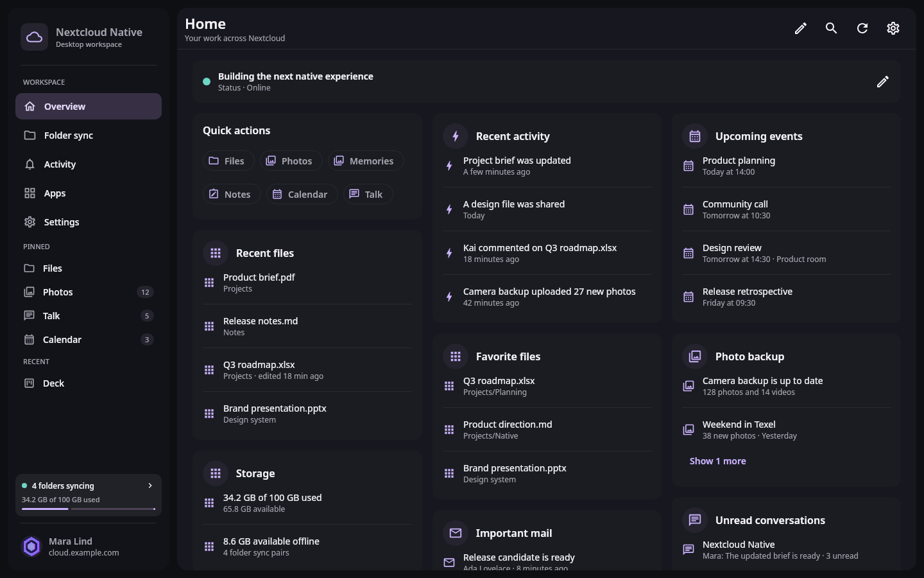Click 34.2 GB of 100 GB used in Storage card
The image size is (924, 578).
click(x=307, y=503)
